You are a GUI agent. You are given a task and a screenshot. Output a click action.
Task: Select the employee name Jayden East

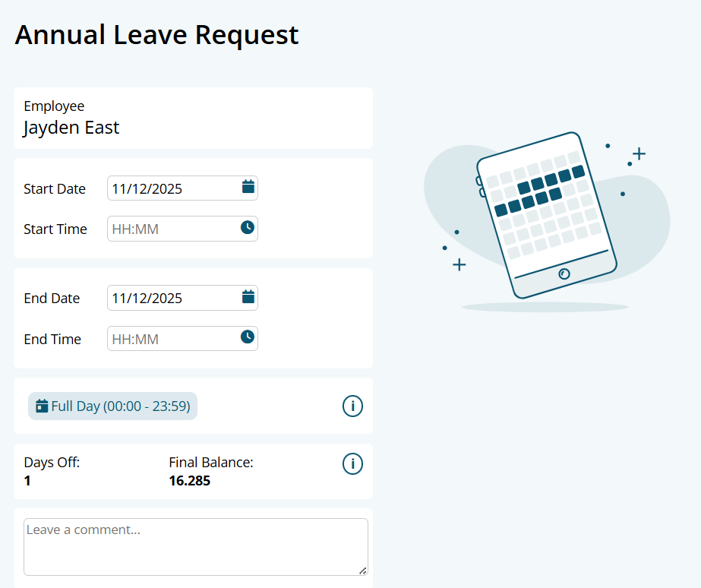point(71,128)
